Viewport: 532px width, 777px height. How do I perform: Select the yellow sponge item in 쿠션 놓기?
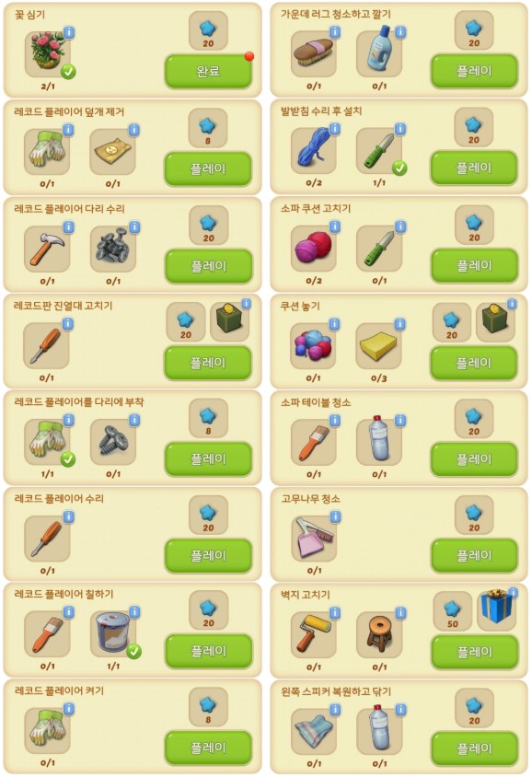tap(379, 346)
